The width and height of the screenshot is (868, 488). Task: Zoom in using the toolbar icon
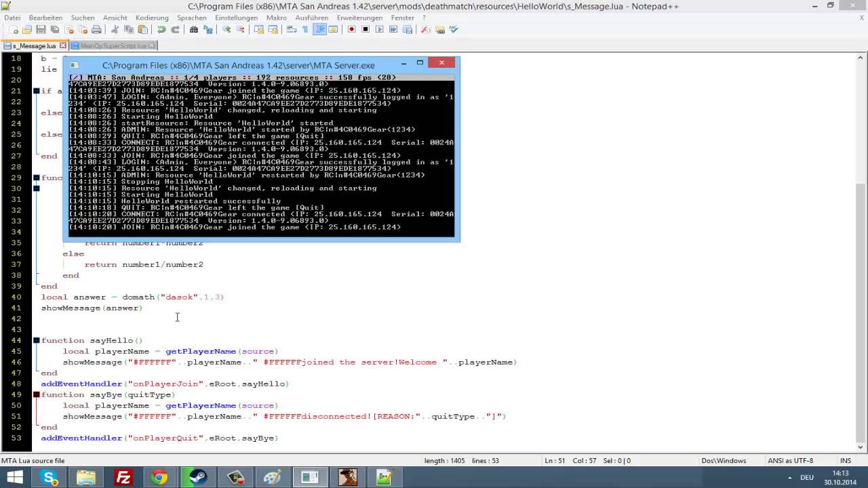click(226, 30)
